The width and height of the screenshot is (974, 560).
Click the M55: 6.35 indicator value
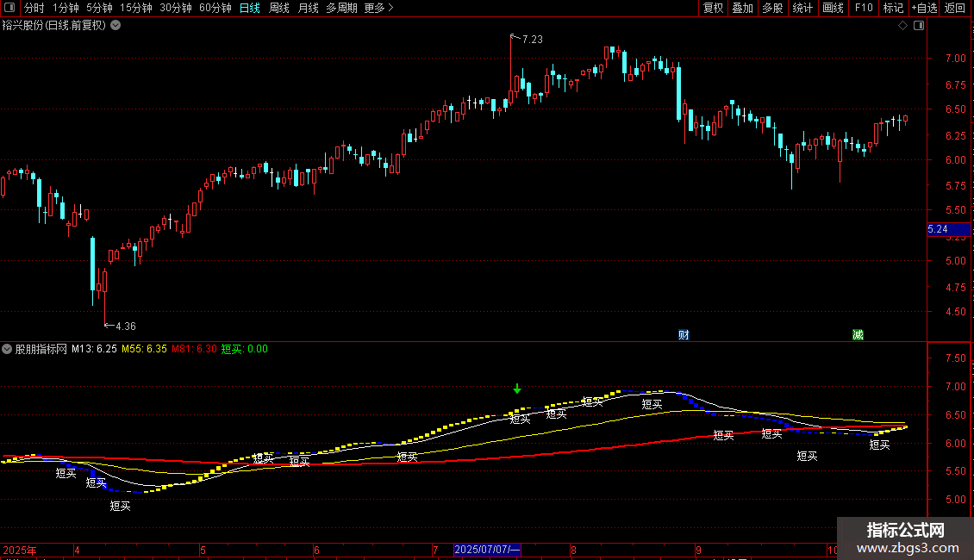coord(144,349)
